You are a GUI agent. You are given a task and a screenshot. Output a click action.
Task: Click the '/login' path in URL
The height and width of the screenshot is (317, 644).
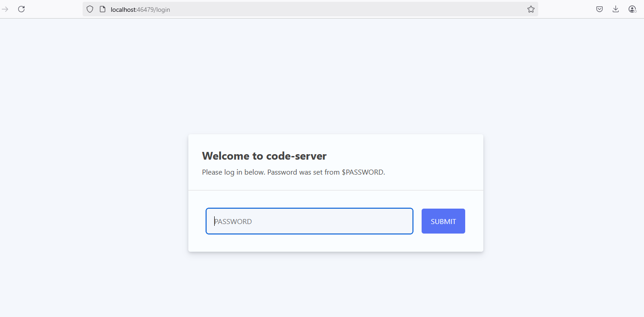162,10
